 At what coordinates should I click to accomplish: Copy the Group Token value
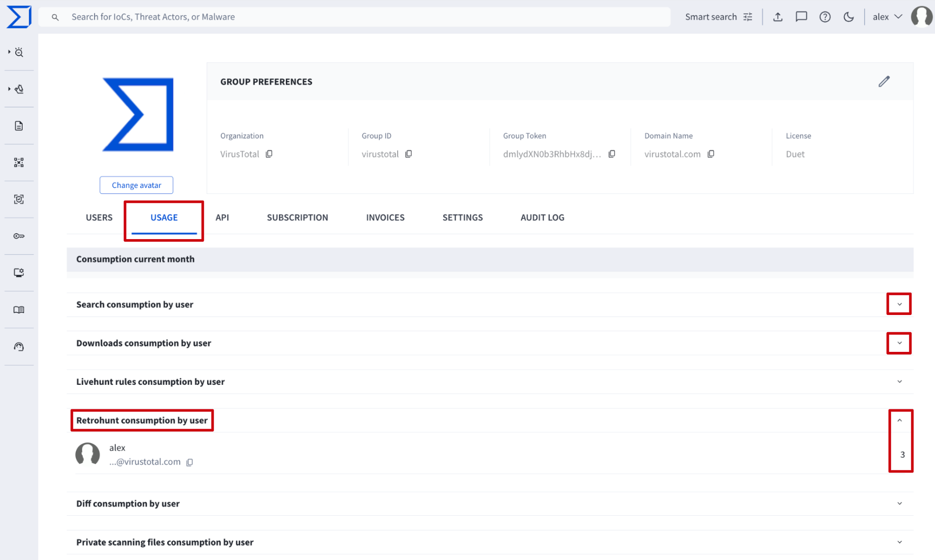[612, 154]
